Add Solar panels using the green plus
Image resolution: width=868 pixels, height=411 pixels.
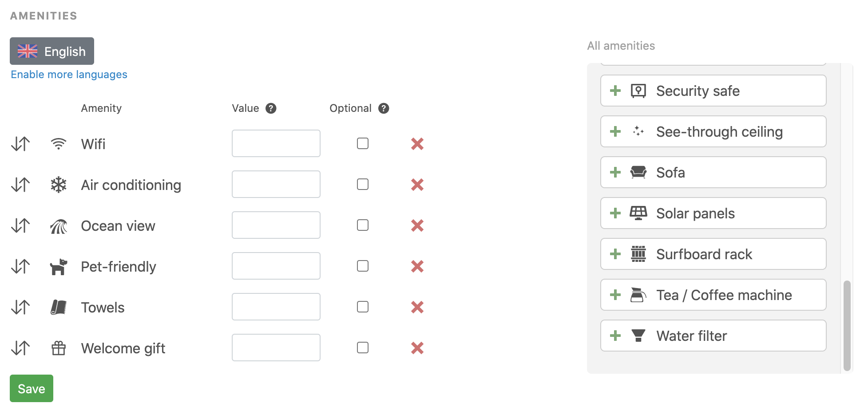[615, 213]
